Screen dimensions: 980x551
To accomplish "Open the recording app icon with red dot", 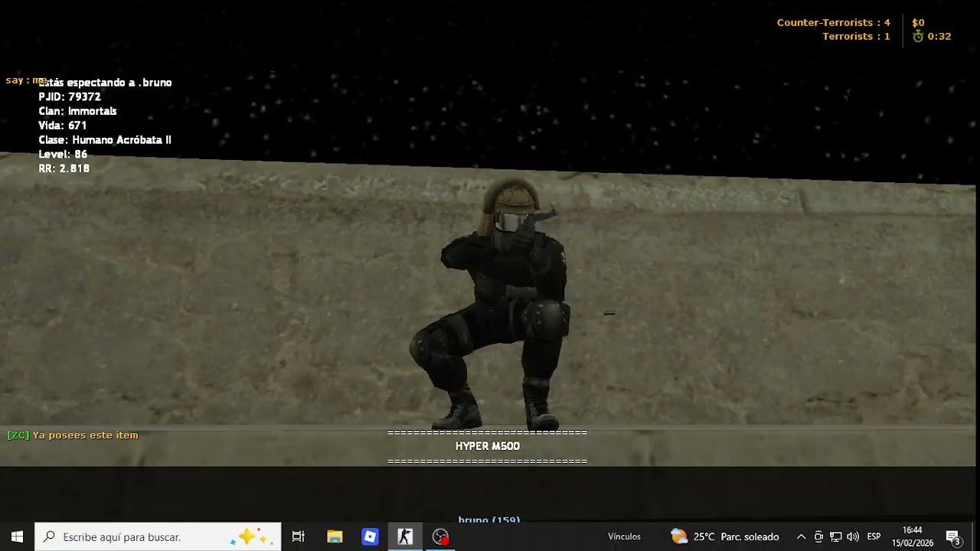I will pos(440,536).
